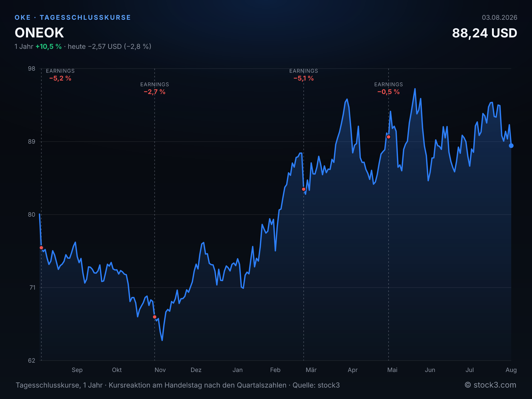532x399 pixels.
Task: Open the © stock3.com credit
Action: 490,385
